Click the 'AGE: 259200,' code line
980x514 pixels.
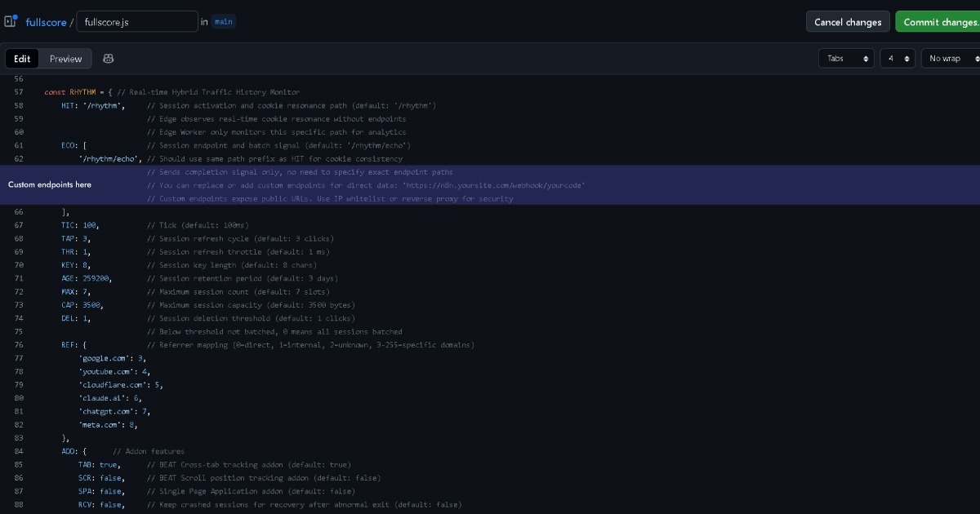coord(87,279)
